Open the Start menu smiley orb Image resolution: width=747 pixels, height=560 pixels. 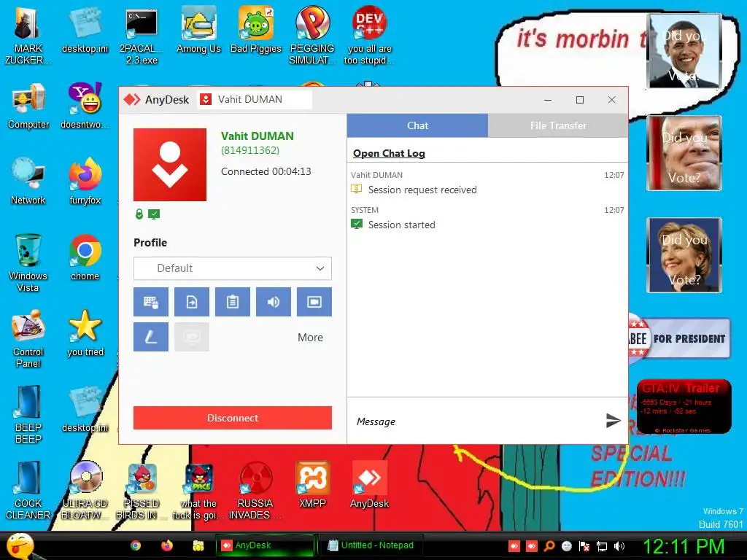coord(20,545)
